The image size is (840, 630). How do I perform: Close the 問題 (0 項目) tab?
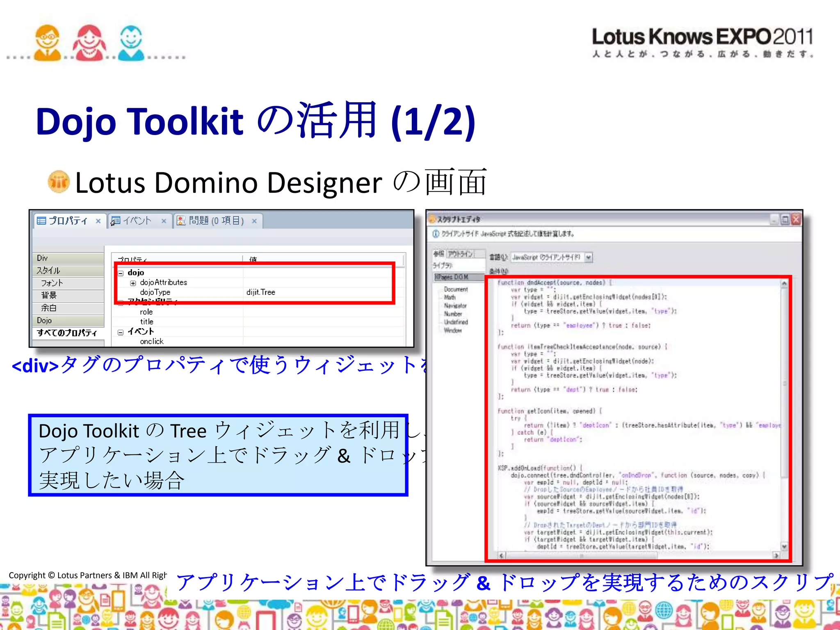tap(254, 221)
